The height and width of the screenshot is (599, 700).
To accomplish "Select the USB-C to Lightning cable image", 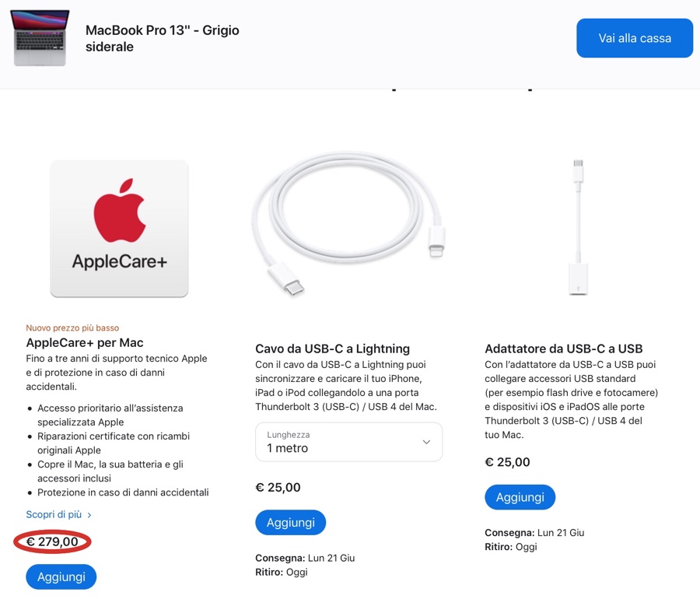I will coord(348,225).
